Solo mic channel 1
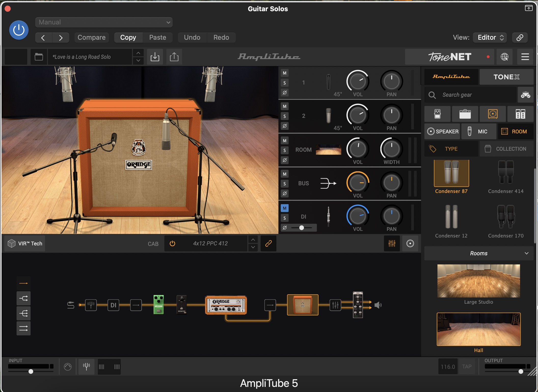Viewport: 538px width, 392px height. coord(285,83)
